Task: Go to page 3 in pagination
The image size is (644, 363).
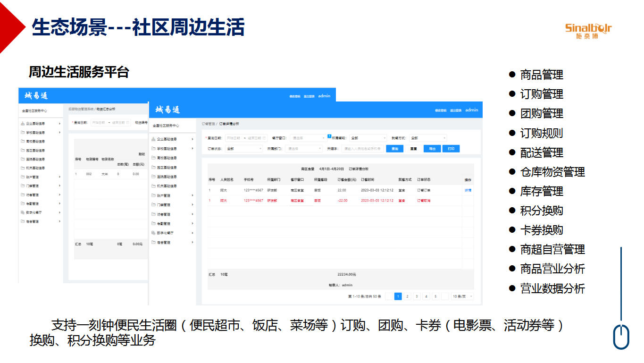Action: tap(417, 296)
